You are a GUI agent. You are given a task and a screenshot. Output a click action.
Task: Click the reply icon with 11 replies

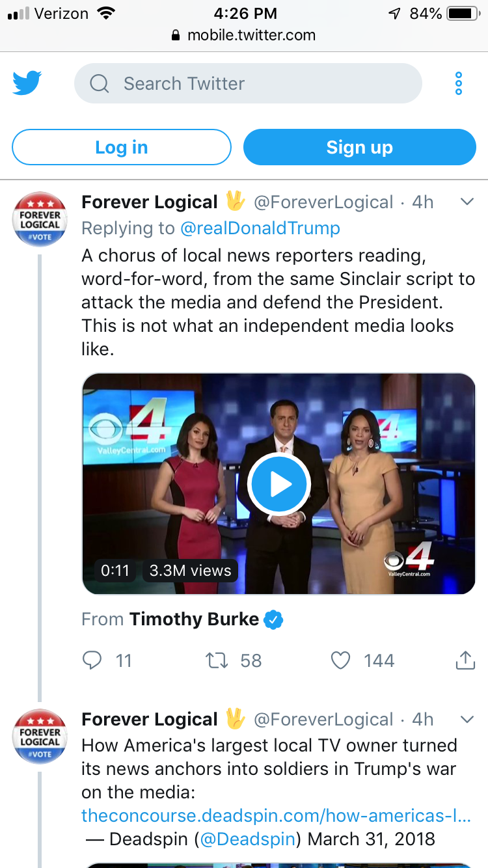pyautogui.click(x=92, y=660)
